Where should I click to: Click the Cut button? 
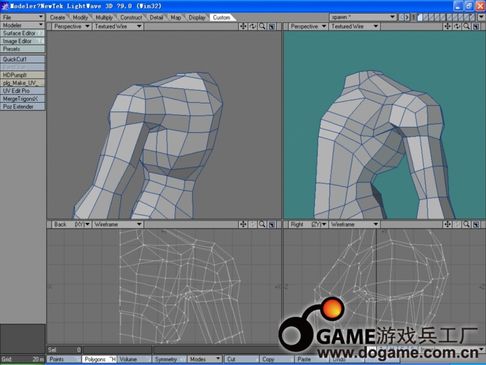point(241,359)
